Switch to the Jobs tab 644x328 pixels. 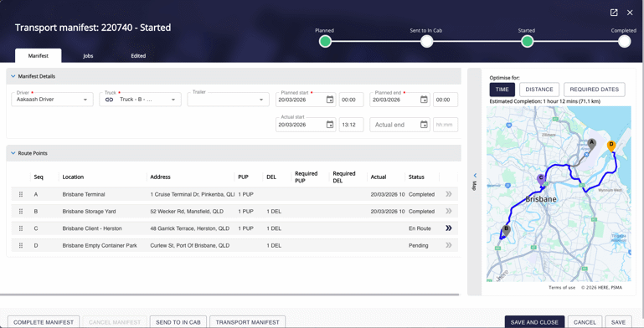coord(88,56)
